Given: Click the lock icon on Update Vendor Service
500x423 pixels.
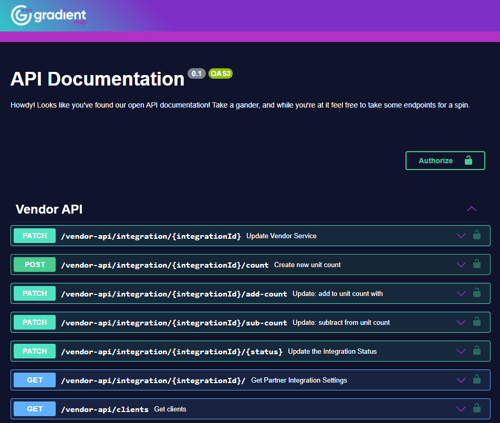Looking at the screenshot, I should pos(477,235).
